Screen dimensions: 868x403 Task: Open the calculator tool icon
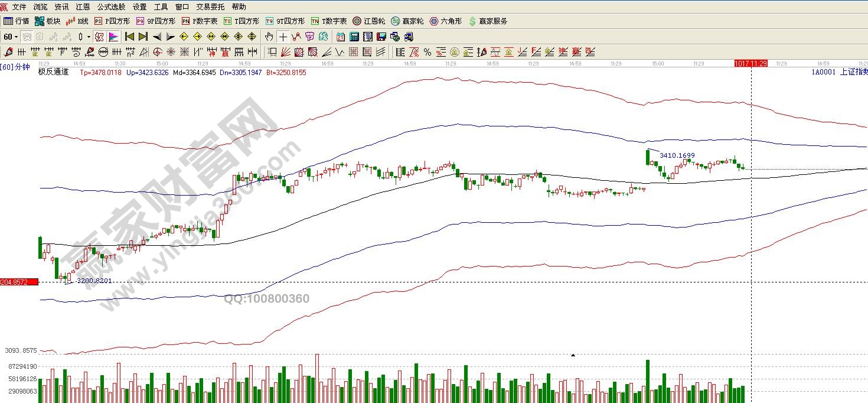tap(353, 37)
